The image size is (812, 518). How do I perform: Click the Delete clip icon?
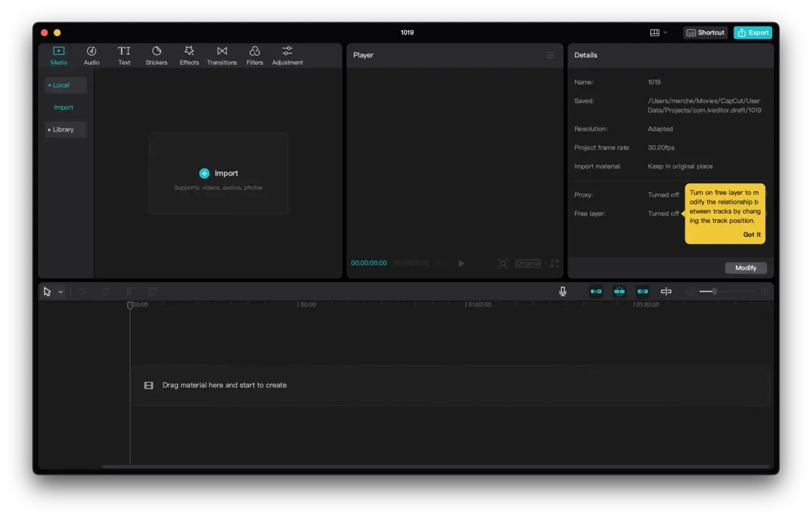coord(153,292)
